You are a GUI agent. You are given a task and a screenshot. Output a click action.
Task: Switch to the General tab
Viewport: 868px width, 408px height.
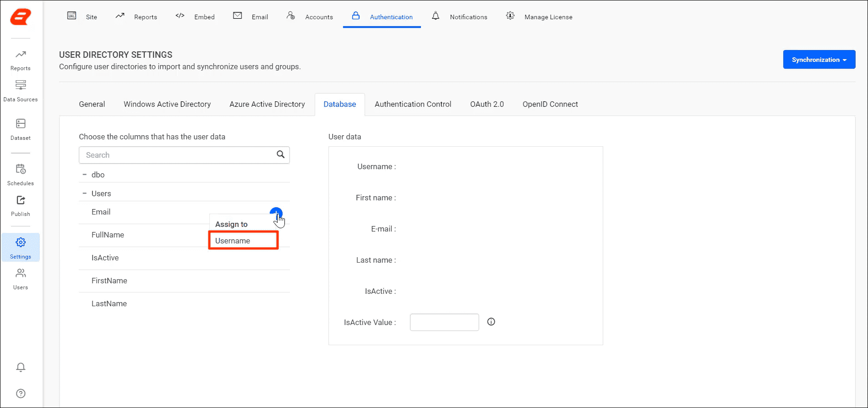pos(92,104)
